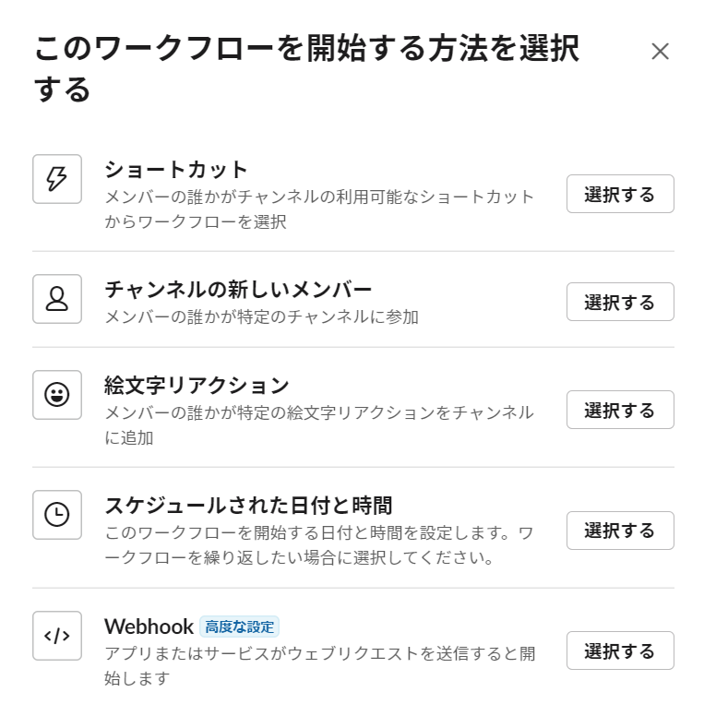The image size is (704, 728).
Task: Click the 絵文字リアクション heading
Action: click(x=197, y=386)
